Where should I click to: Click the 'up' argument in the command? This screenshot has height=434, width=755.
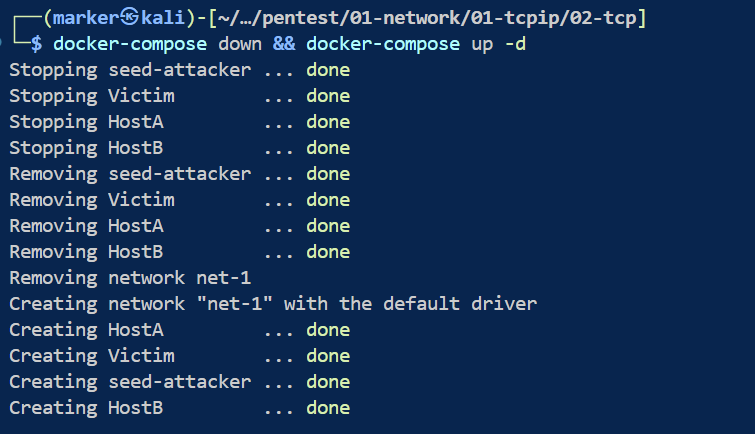[x=480, y=44]
